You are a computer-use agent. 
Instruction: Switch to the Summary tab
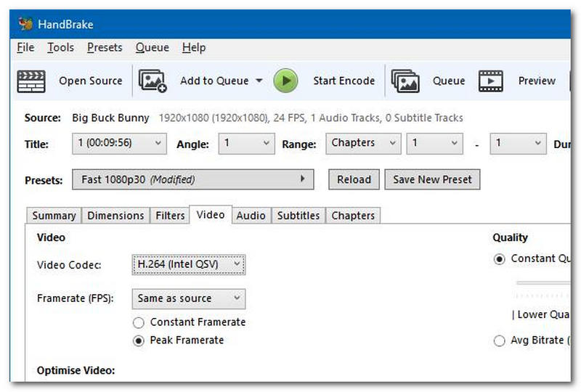[54, 216]
